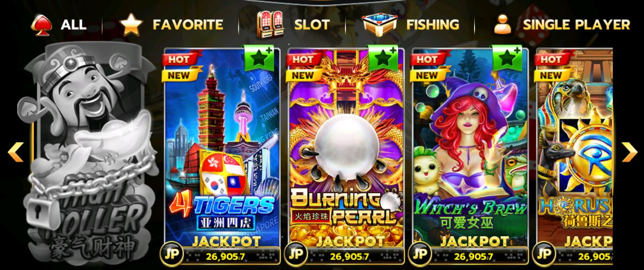Show next games with right arrow
Viewport: 644px width, 270px height.
pos(629,152)
